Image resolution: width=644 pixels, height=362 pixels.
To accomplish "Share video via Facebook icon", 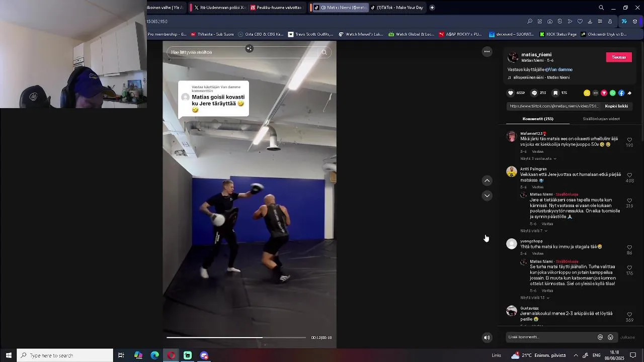I will tap(621, 93).
